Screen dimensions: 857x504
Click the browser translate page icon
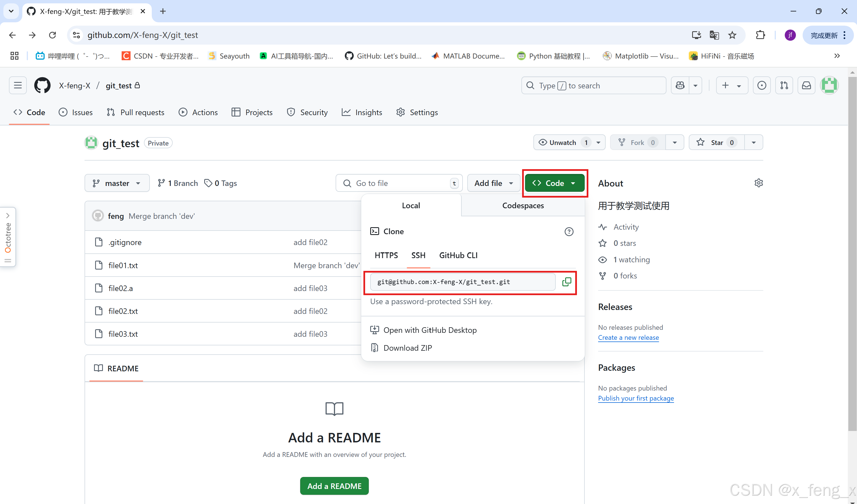click(714, 35)
